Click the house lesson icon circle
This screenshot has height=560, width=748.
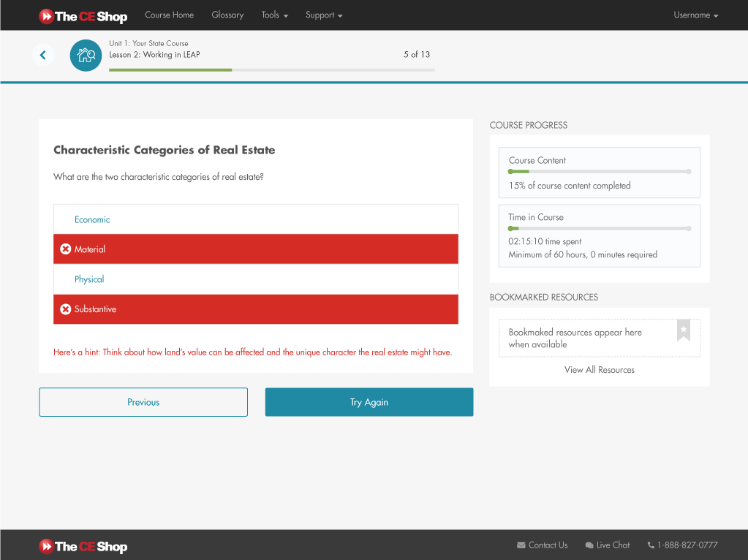pyautogui.click(x=86, y=56)
